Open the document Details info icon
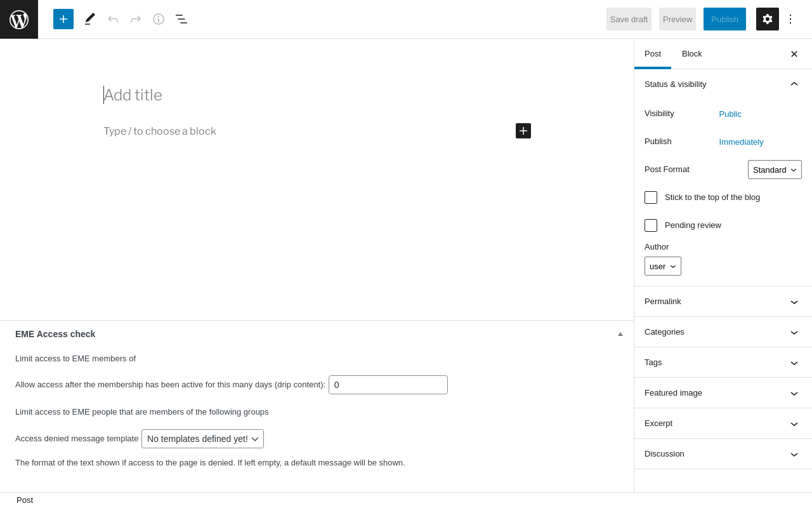The width and height of the screenshot is (812, 508). tap(159, 19)
